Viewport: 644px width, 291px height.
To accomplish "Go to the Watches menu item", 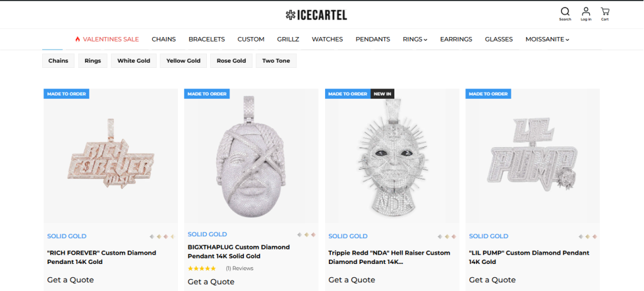I will tap(327, 39).
